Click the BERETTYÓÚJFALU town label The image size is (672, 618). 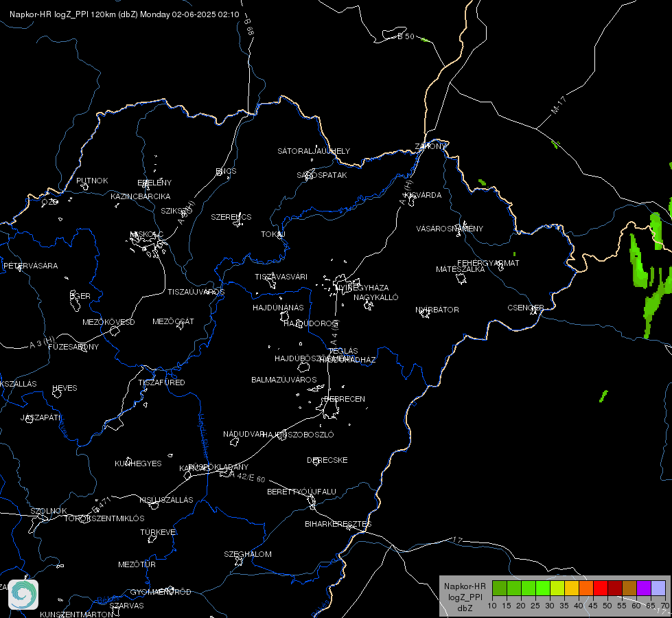point(301,492)
